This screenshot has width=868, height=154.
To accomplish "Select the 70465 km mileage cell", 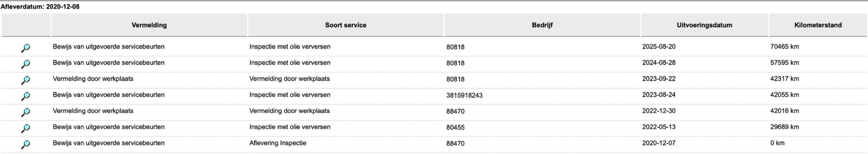I will point(784,47).
